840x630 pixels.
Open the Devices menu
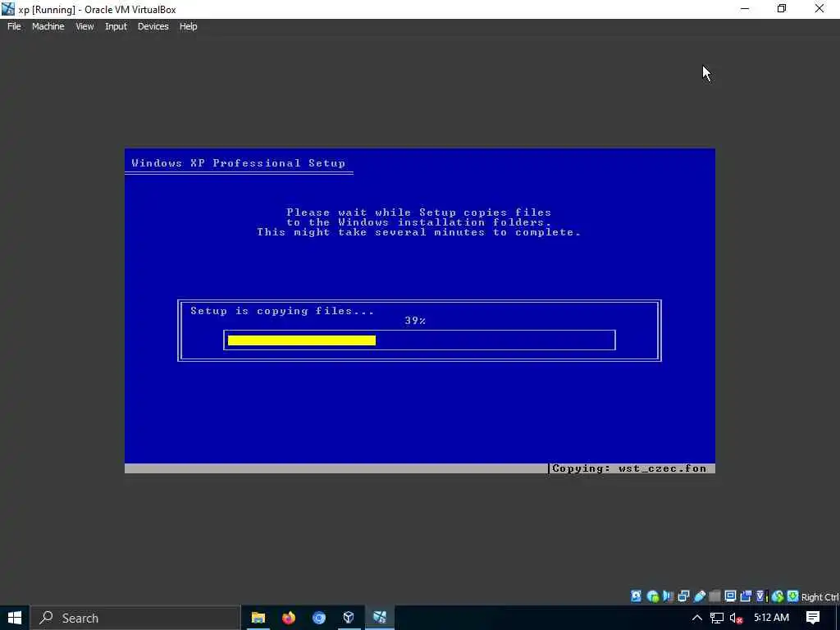pyautogui.click(x=153, y=26)
